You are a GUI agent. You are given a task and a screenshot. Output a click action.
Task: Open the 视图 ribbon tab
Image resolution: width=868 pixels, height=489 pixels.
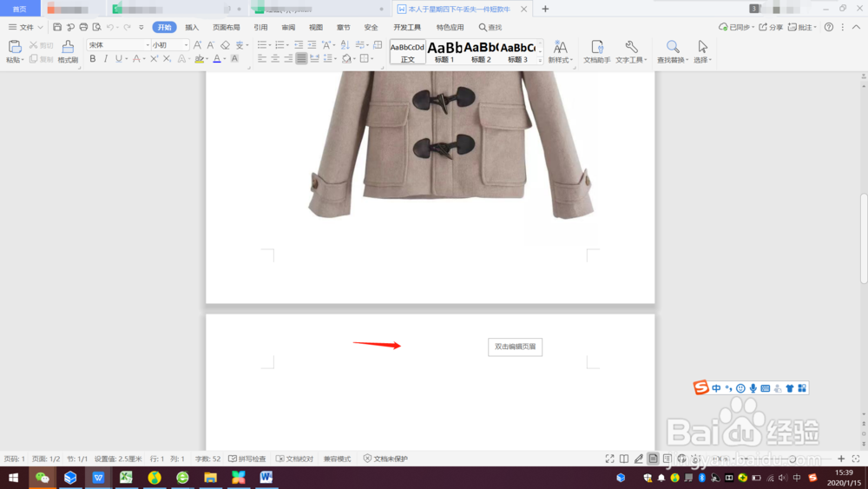point(316,27)
